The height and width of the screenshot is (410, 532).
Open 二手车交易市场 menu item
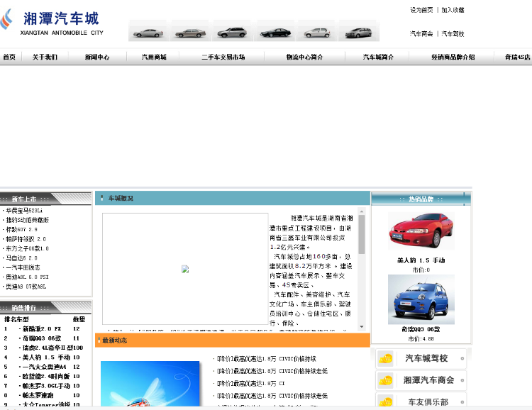(x=223, y=57)
